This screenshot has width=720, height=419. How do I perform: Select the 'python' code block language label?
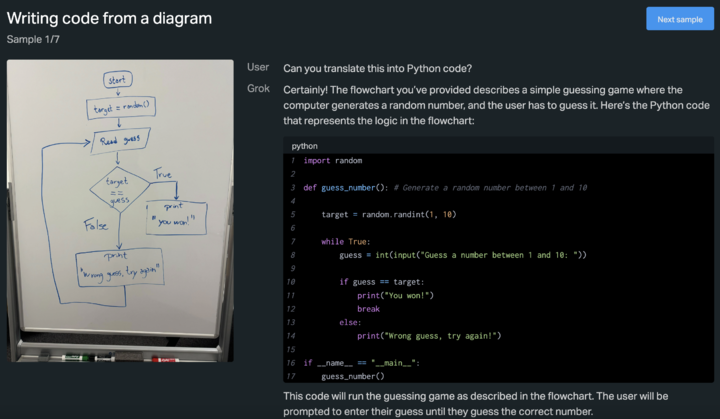pyautogui.click(x=304, y=146)
